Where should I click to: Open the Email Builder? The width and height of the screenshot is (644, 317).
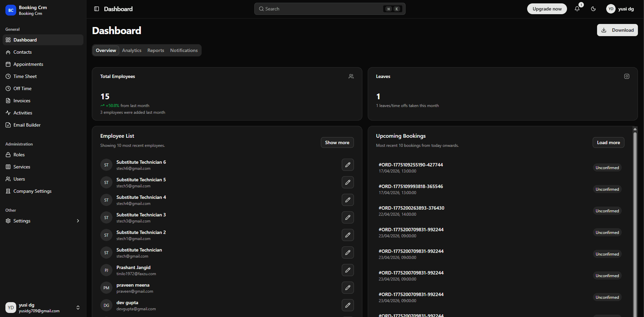pyautogui.click(x=43, y=125)
